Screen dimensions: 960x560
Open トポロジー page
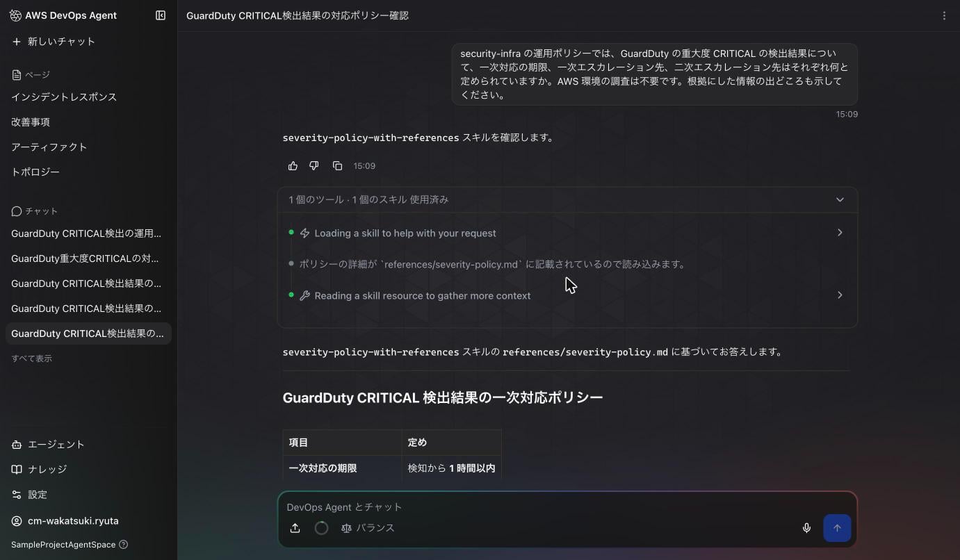(x=35, y=172)
